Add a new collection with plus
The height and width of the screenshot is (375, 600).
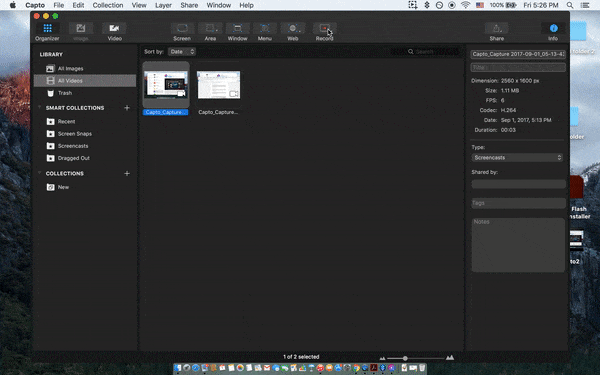tap(127, 173)
